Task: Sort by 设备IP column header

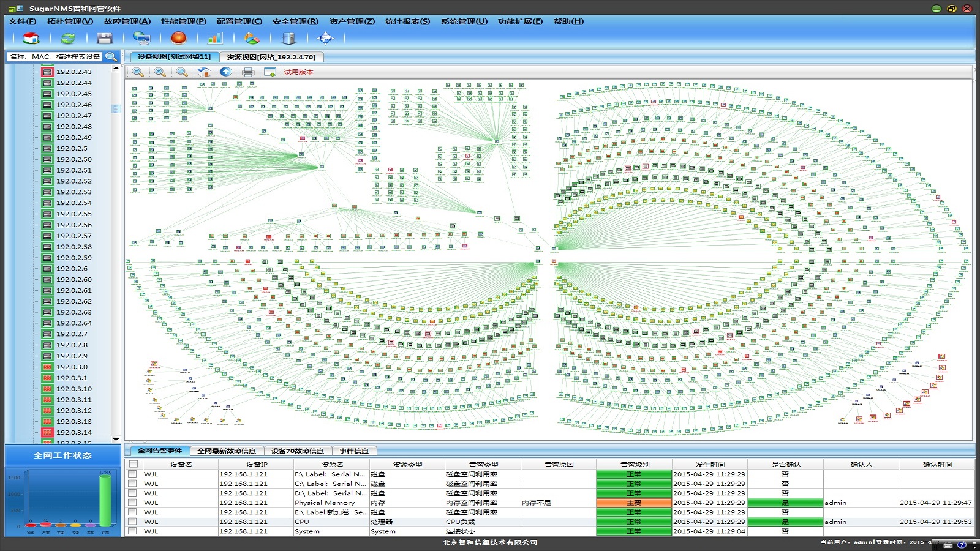Action: click(x=256, y=464)
